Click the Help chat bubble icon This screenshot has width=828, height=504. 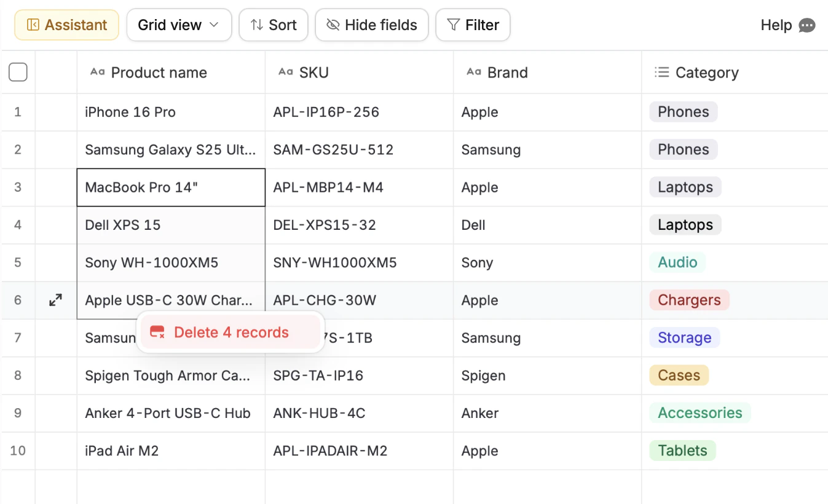point(807,25)
